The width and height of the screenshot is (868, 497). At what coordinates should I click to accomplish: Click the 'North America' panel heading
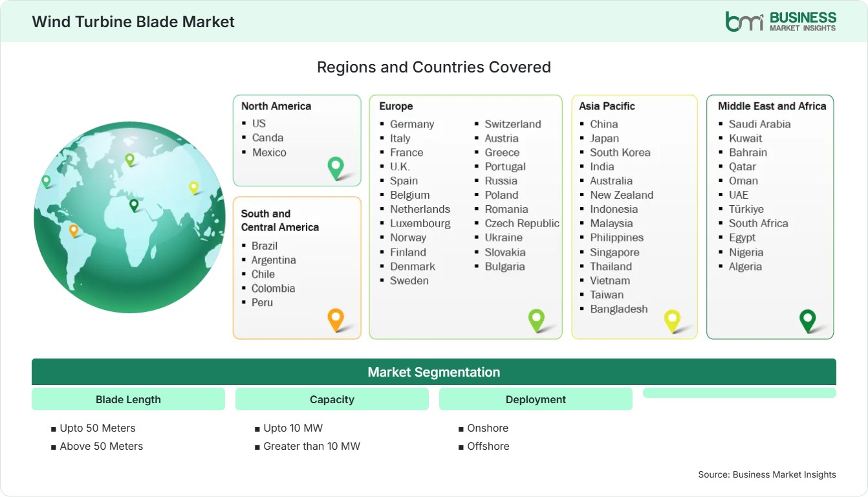click(x=276, y=106)
